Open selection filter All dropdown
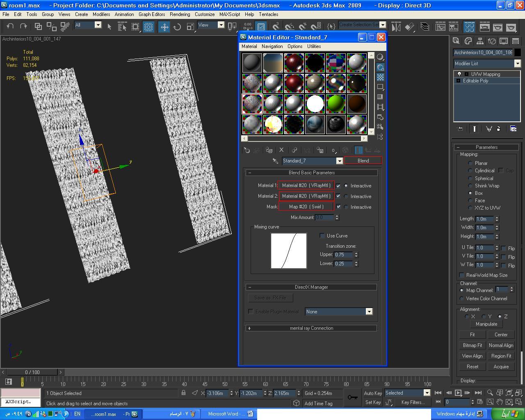Viewport: 525px width, 420px height. point(98,25)
